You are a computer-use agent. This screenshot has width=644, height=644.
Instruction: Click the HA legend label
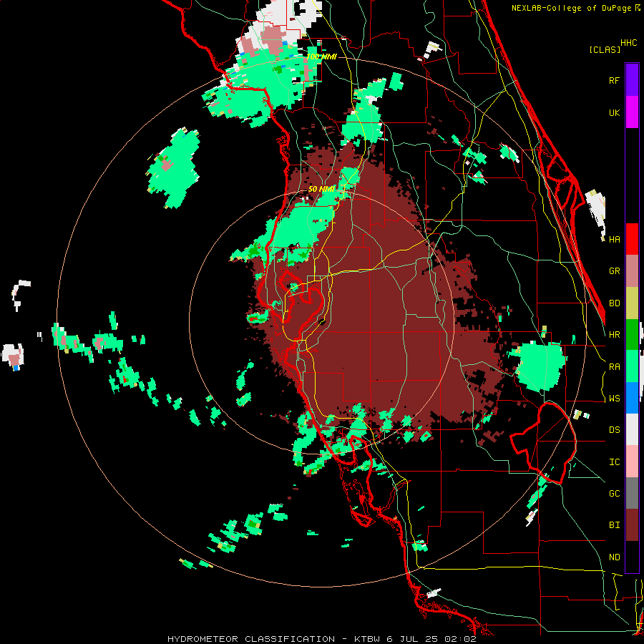coord(614,240)
